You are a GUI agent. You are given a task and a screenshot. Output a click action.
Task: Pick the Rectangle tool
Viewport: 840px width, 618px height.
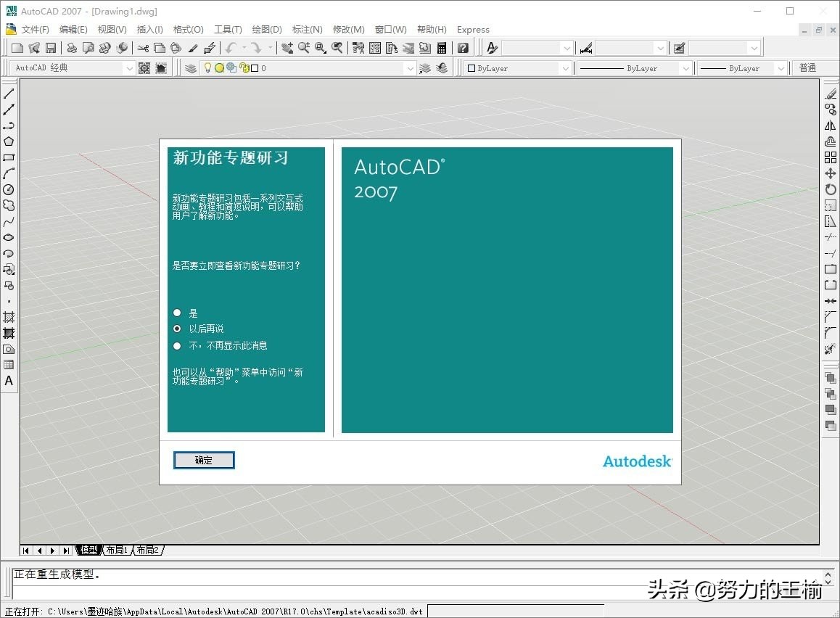pyautogui.click(x=9, y=158)
